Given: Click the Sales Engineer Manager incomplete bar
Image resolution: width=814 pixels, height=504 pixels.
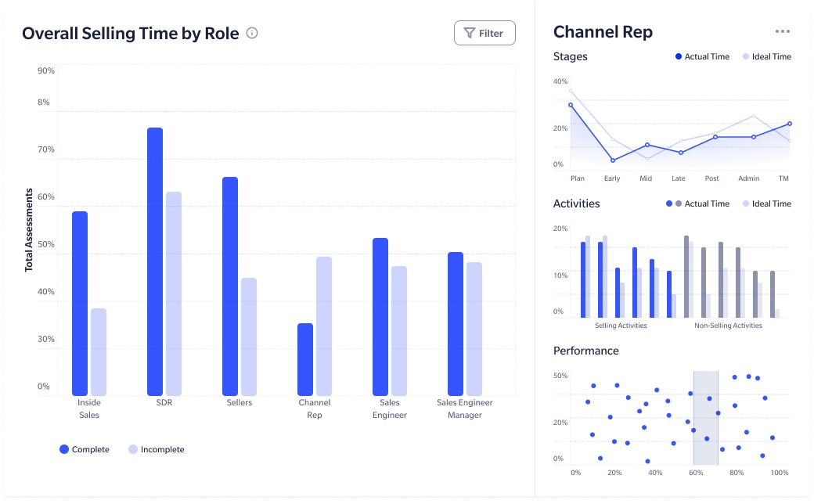Looking at the screenshot, I should (474, 329).
